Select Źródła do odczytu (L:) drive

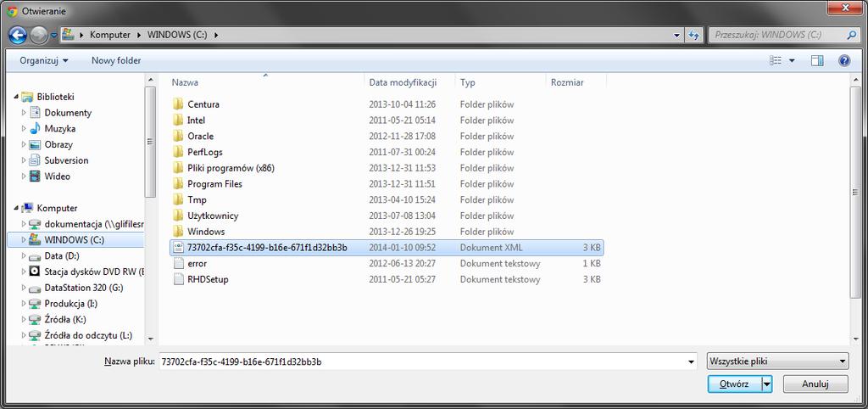pyautogui.click(x=88, y=336)
